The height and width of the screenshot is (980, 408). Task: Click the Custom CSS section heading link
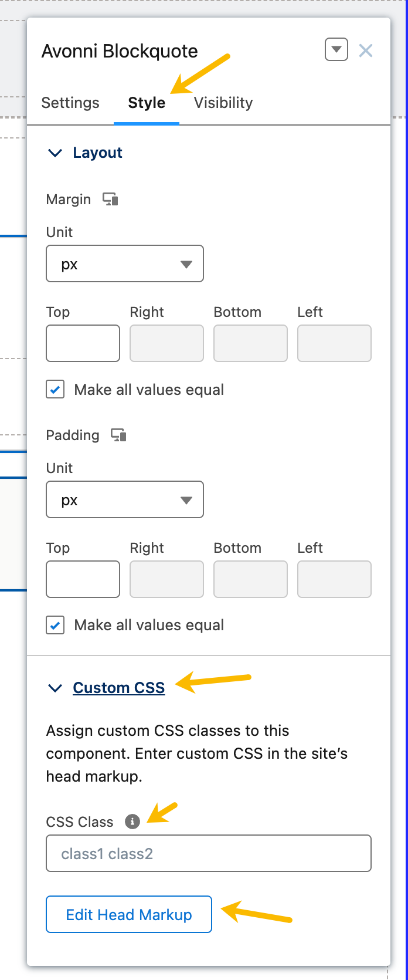point(119,688)
